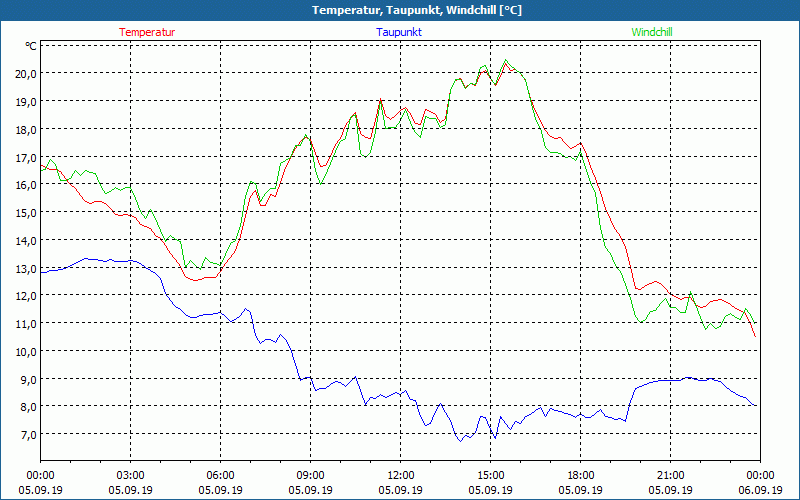Click the 8,0 y-axis value
Image resolution: width=800 pixels, height=500 pixels.
click(x=29, y=407)
